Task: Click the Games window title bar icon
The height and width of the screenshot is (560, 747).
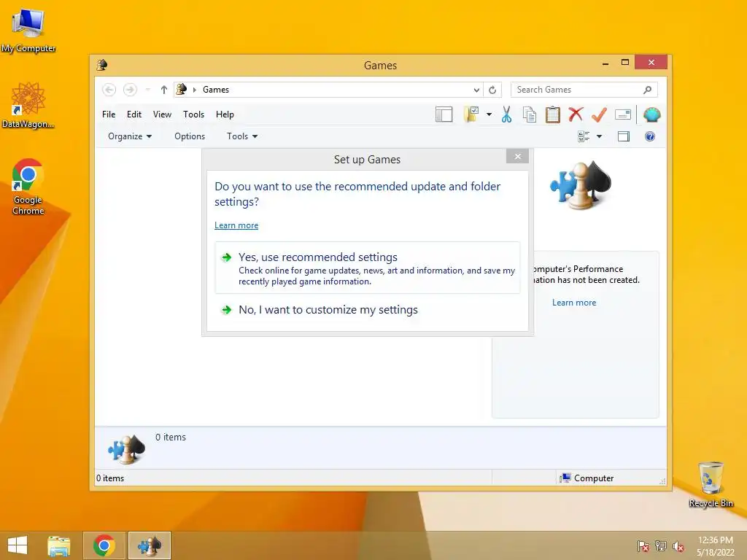Action: (102, 65)
